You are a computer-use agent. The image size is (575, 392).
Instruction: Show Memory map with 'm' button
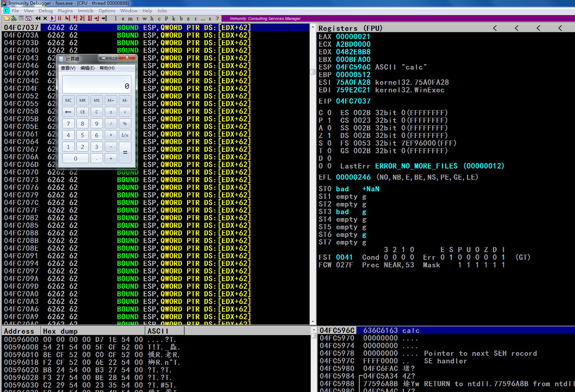pyautogui.click(x=130, y=18)
